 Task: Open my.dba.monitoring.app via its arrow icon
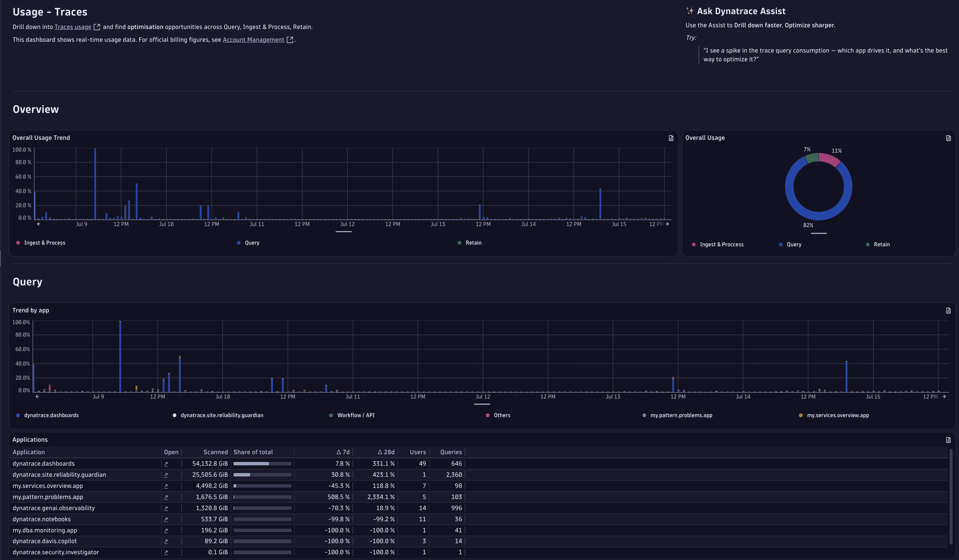166,530
